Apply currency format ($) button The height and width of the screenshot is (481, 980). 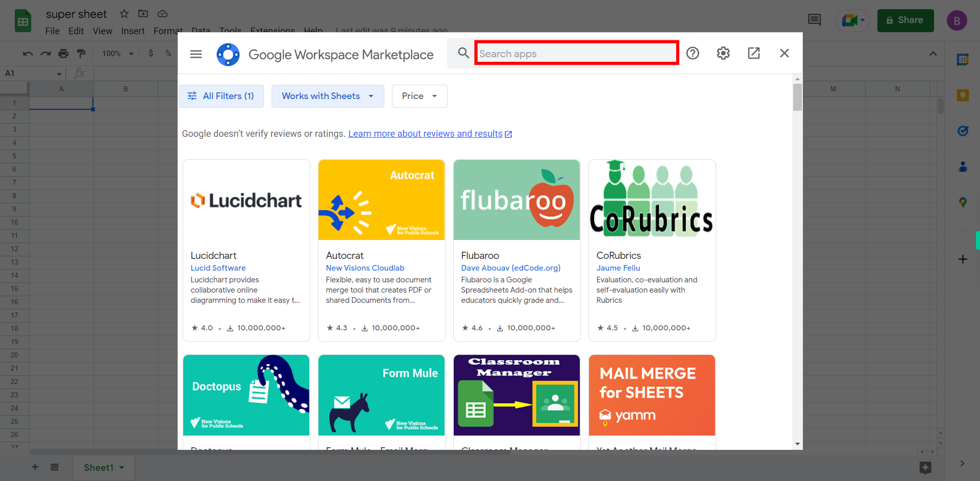(151, 53)
